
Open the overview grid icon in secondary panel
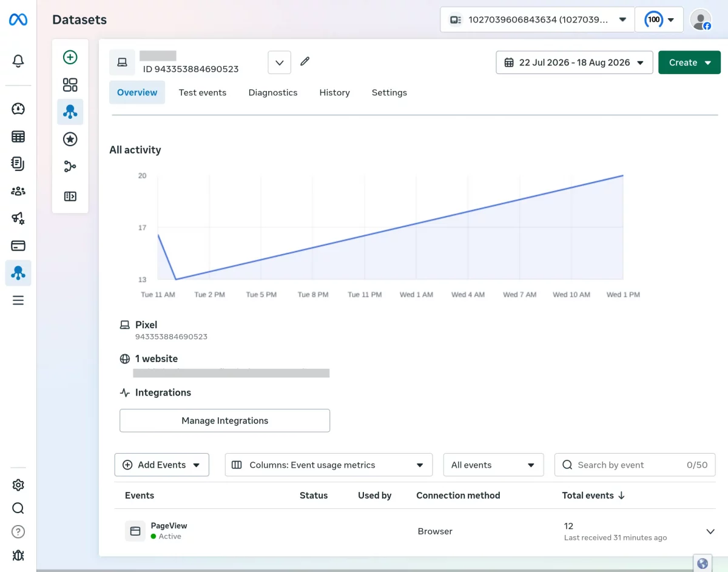coord(70,84)
